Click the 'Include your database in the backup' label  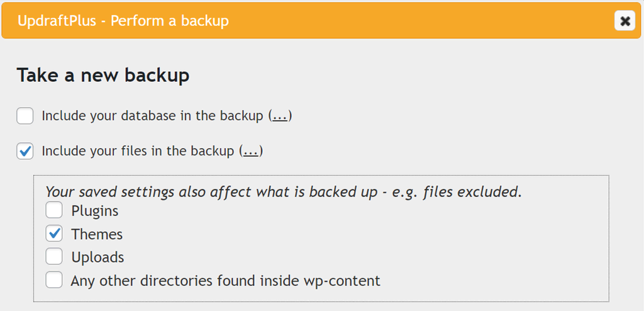coord(151,116)
